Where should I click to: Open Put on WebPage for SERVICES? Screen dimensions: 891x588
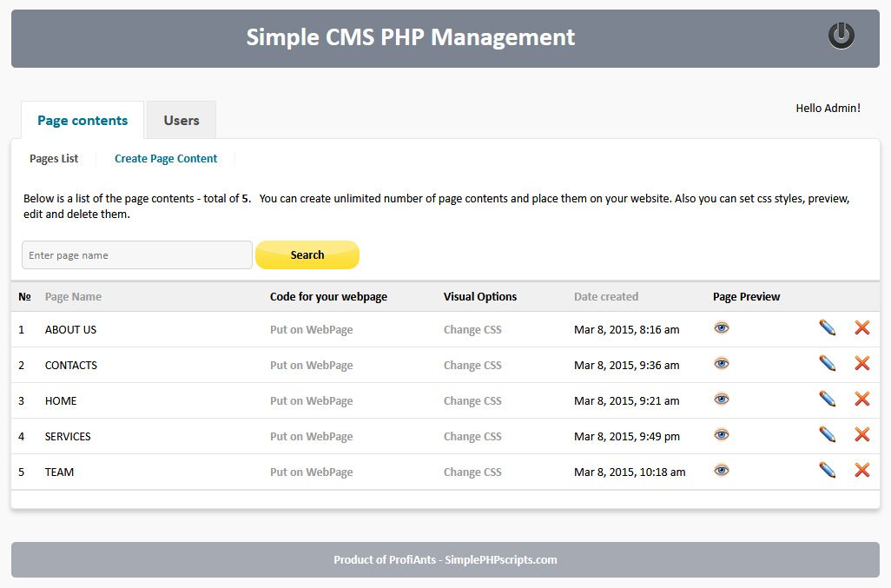[312, 436]
